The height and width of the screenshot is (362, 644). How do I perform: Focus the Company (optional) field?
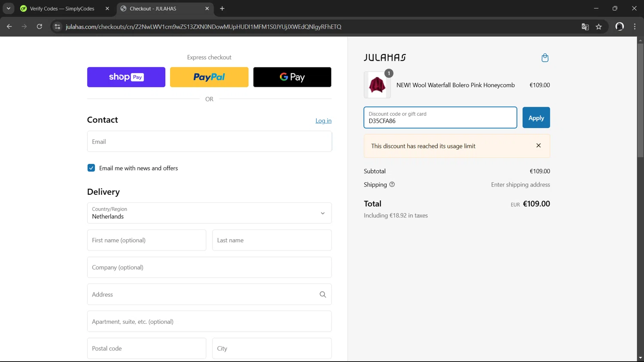coord(210,267)
